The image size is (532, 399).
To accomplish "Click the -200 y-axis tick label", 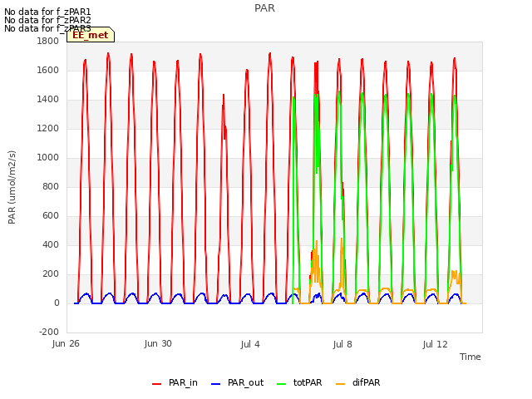I will pyautogui.click(x=49, y=332).
